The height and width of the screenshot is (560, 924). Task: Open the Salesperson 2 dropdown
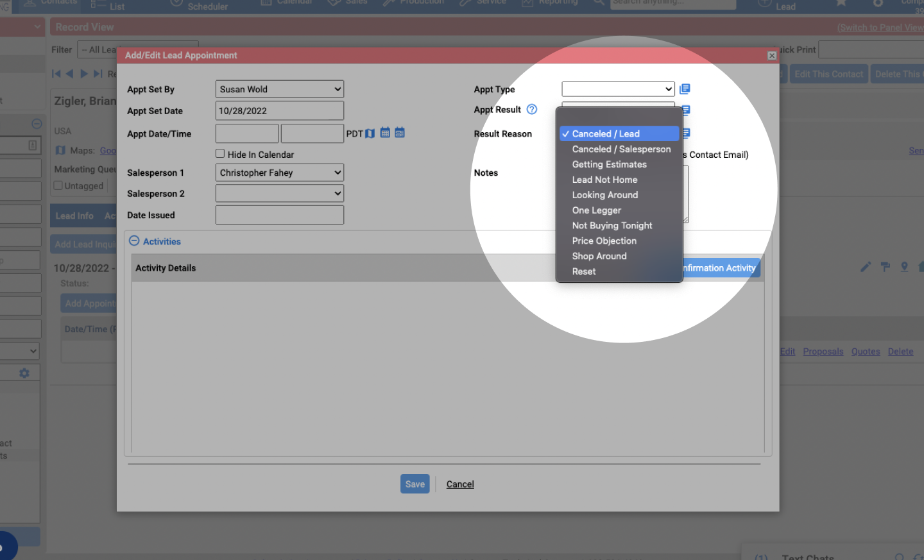point(280,193)
